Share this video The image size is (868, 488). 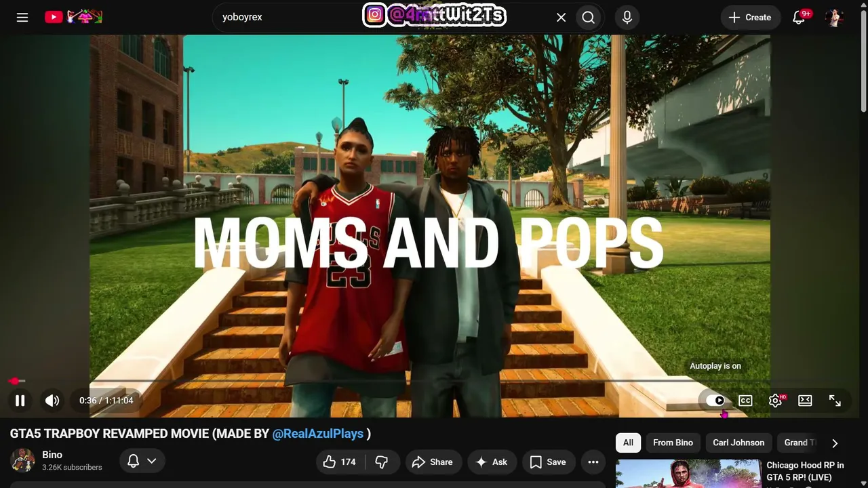432,462
